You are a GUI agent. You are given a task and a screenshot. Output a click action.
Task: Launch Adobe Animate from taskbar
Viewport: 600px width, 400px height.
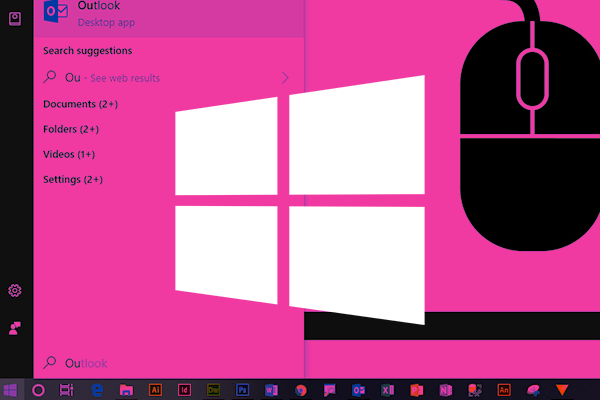(x=504, y=390)
